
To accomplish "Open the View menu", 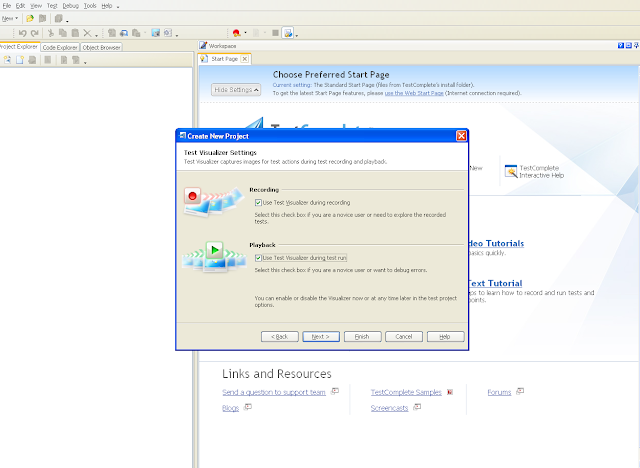I will point(36,6).
